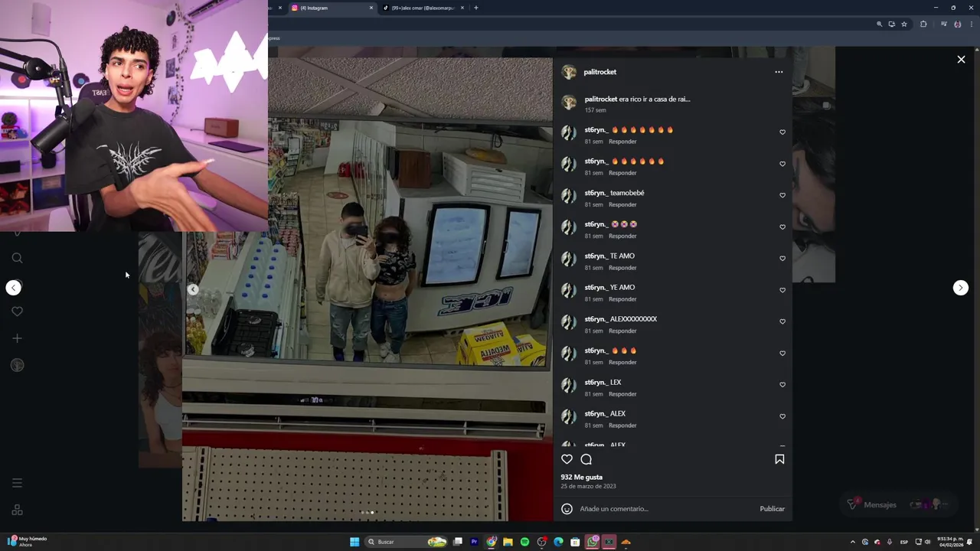Click the zoom magnifier in address bar
The image size is (980, 551).
pyautogui.click(x=879, y=24)
